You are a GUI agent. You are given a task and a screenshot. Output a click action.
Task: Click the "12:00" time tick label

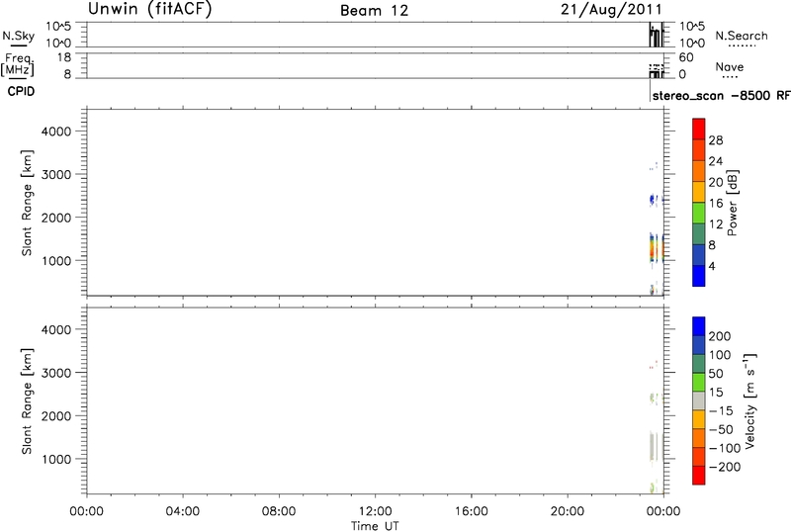(376, 511)
